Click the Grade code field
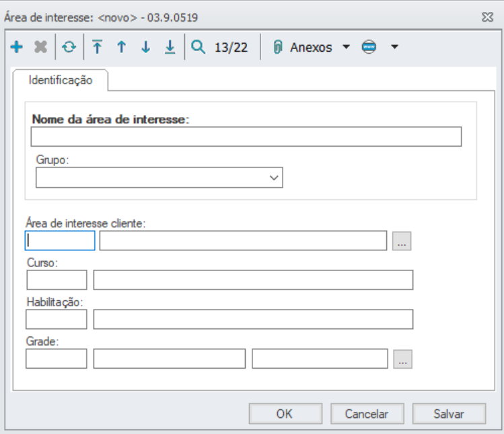The width and height of the screenshot is (504, 434). 57,359
